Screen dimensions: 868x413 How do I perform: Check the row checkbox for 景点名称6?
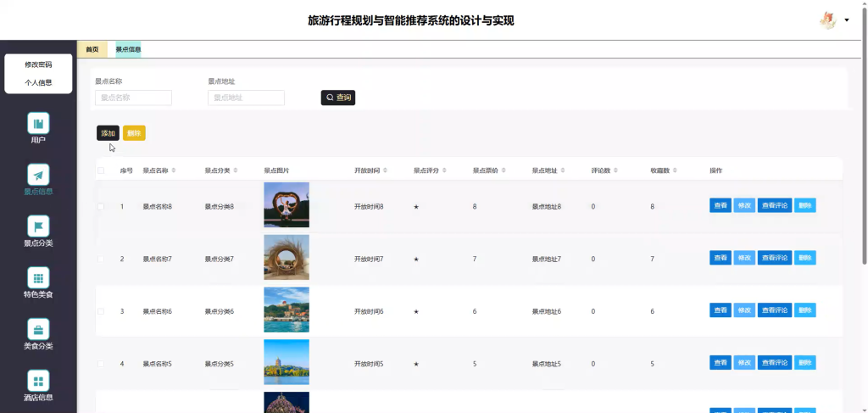tap(101, 312)
